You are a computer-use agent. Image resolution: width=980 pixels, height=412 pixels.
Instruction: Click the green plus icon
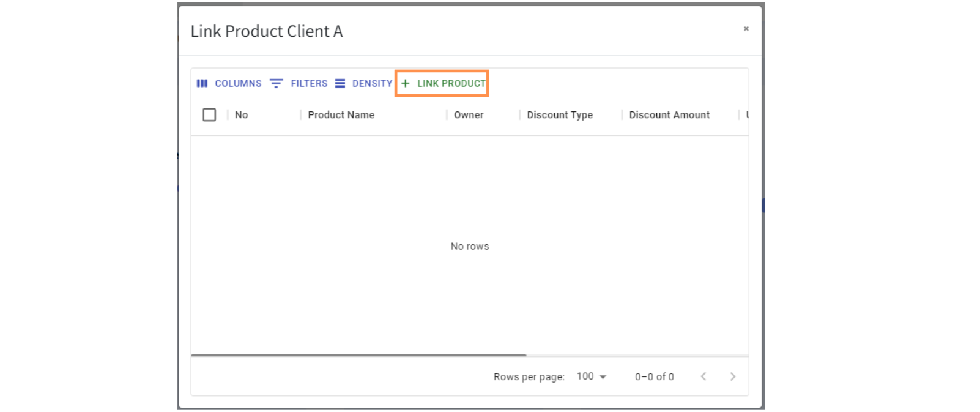tap(405, 83)
